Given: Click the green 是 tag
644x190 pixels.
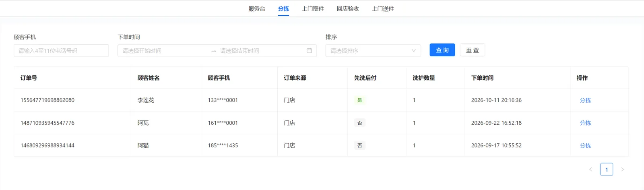Looking at the screenshot, I should (x=360, y=100).
